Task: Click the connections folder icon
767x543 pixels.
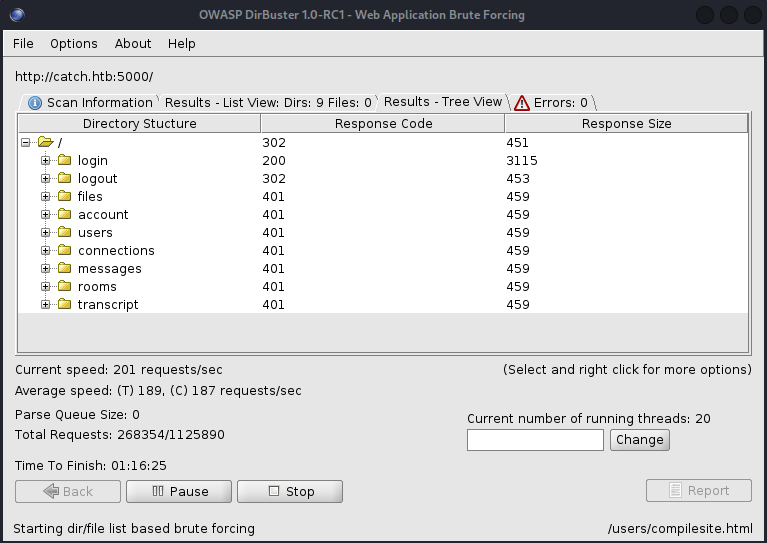Action: pos(65,250)
